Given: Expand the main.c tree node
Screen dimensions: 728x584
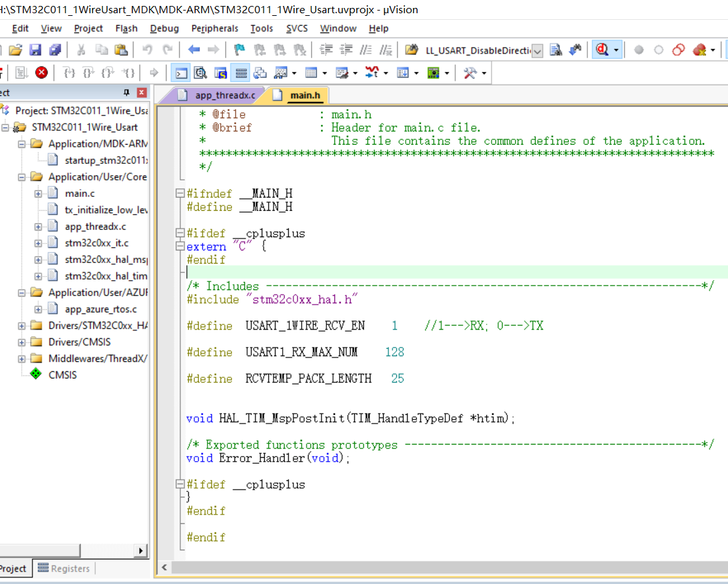Looking at the screenshot, I should [38, 194].
